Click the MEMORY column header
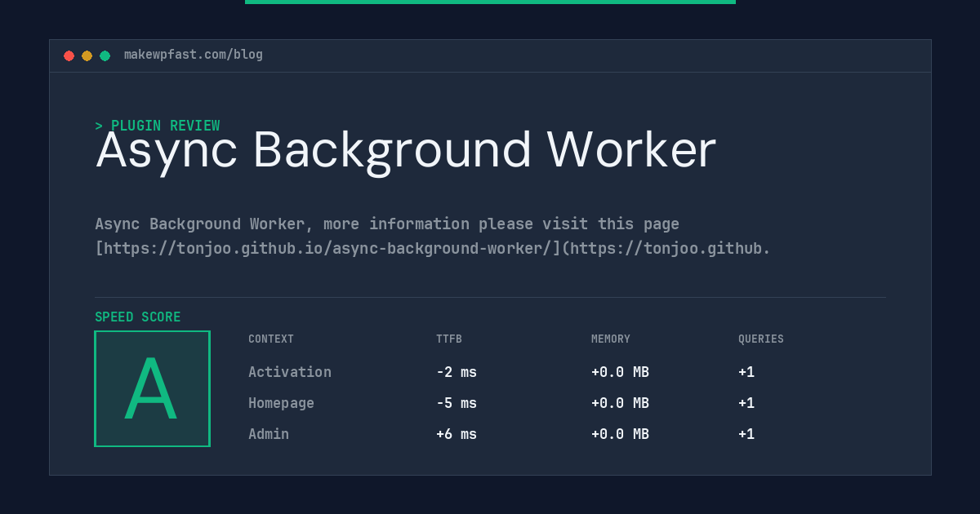Image resolution: width=980 pixels, height=514 pixels. pyautogui.click(x=611, y=339)
